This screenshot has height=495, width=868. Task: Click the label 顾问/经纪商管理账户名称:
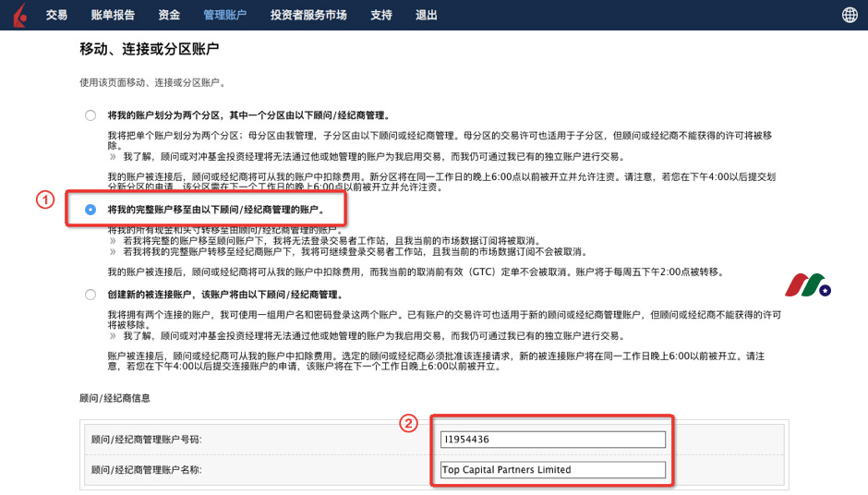tap(147, 469)
